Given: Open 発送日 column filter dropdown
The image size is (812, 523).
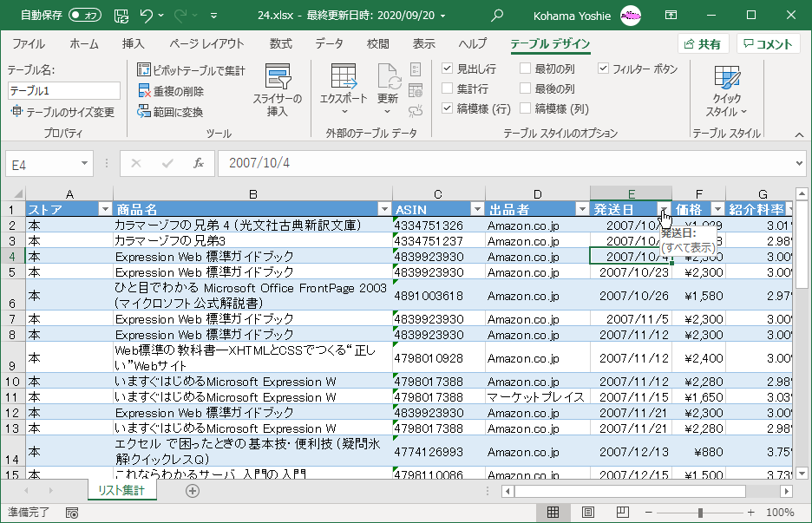Looking at the screenshot, I should (x=664, y=209).
